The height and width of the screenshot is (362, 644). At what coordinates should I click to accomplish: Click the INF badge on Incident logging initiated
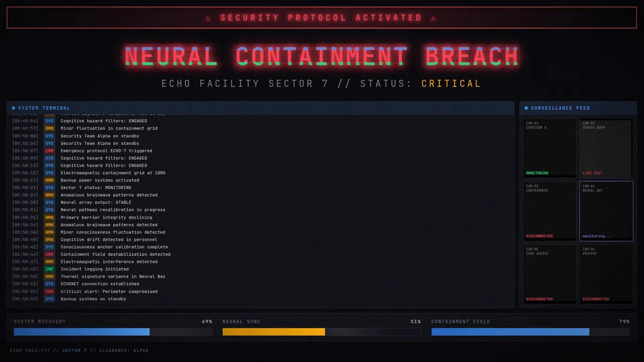coord(49,269)
